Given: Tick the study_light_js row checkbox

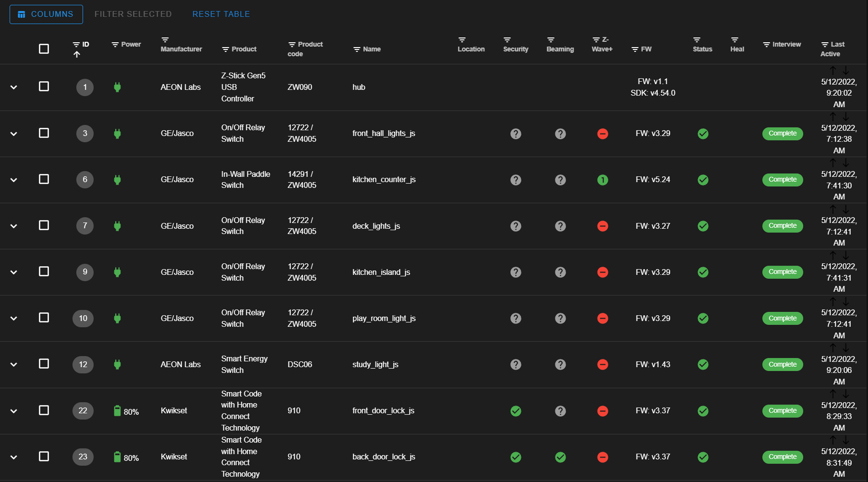Looking at the screenshot, I should click(44, 363).
